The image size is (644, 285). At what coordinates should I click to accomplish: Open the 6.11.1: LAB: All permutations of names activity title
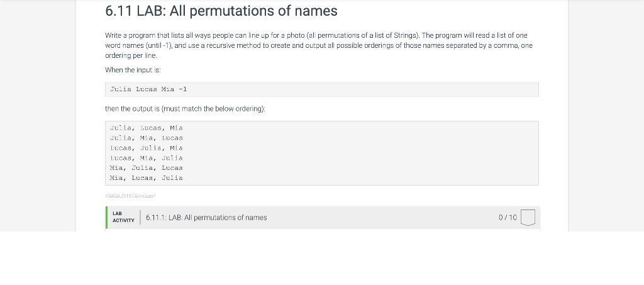(x=206, y=218)
